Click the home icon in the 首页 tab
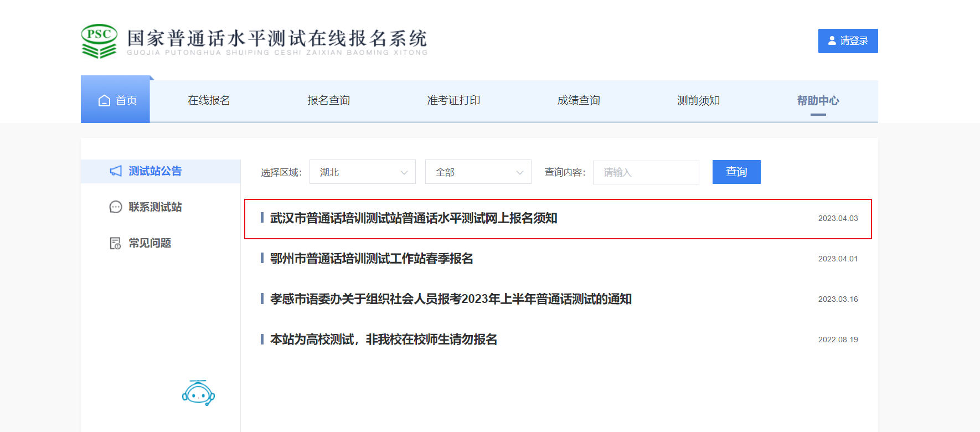Image resolution: width=980 pixels, height=432 pixels. tap(104, 100)
